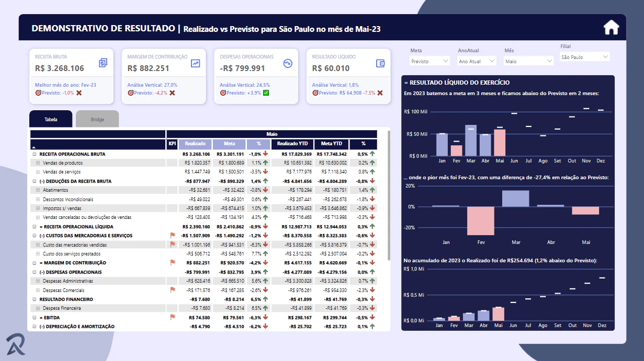Image resolution: width=644 pixels, height=361 pixels.
Task: Select the Tabela tab
Action: point(51,119)
